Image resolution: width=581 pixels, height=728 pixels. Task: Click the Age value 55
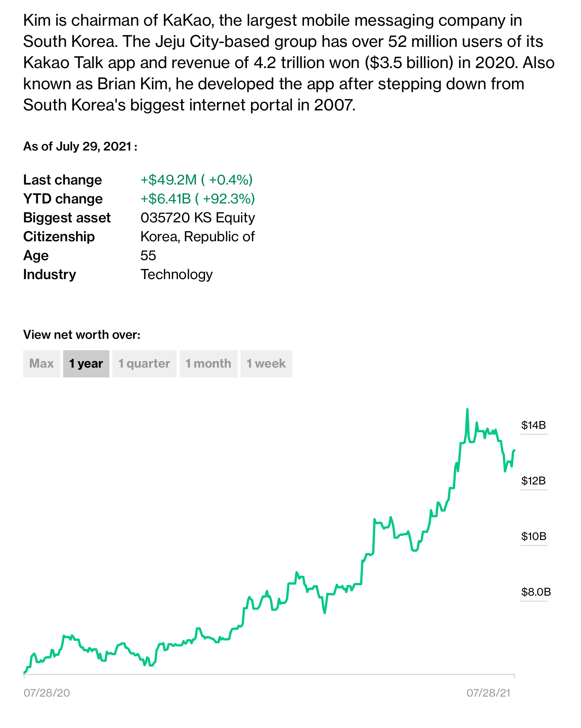[148, 256]
